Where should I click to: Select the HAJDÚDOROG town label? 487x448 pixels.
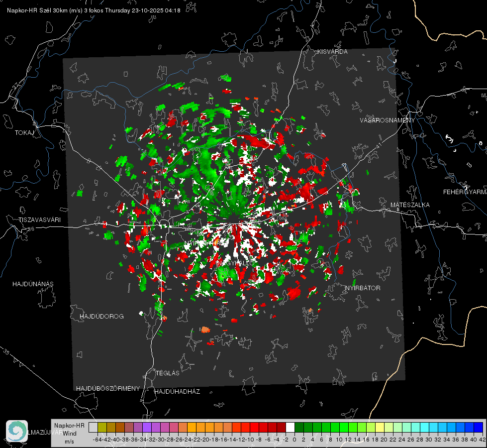[x=101, y=317]
